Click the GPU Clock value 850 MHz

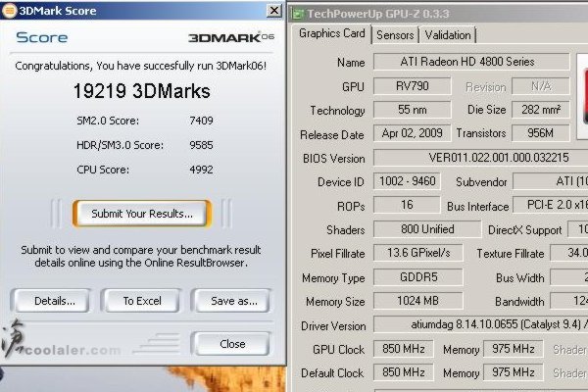(404, 349)
